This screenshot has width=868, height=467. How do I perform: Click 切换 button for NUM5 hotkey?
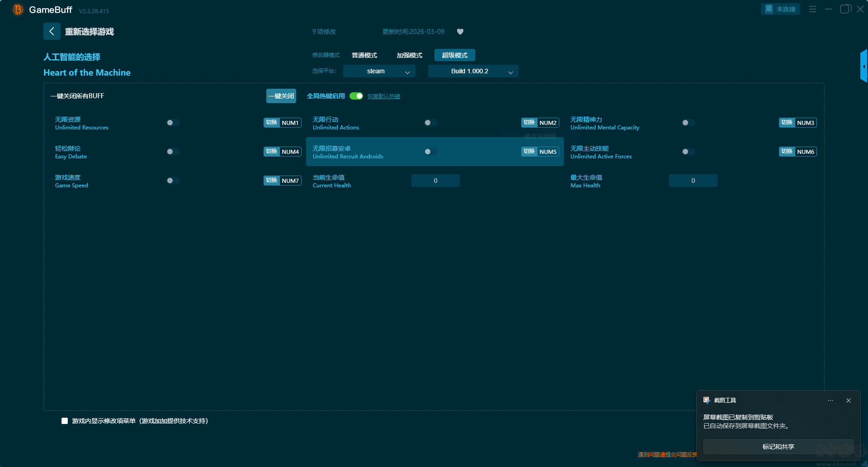[529, 152]
